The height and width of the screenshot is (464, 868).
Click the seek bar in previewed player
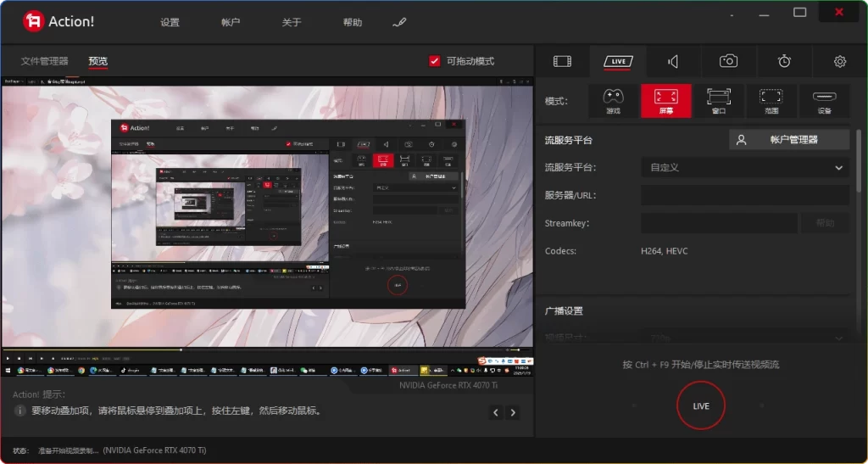(254, 350)
